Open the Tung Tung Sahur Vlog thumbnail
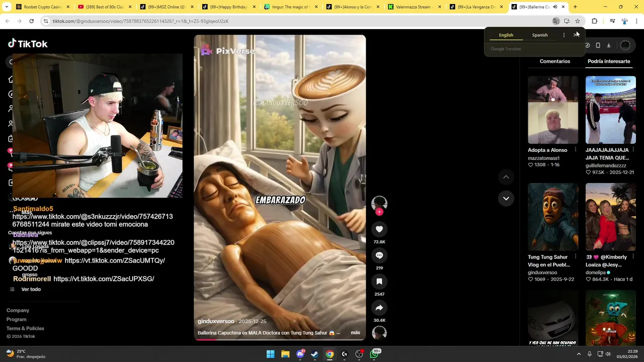Screen dimensions: 644x362 pyautogui.click(x=553, y=217)
